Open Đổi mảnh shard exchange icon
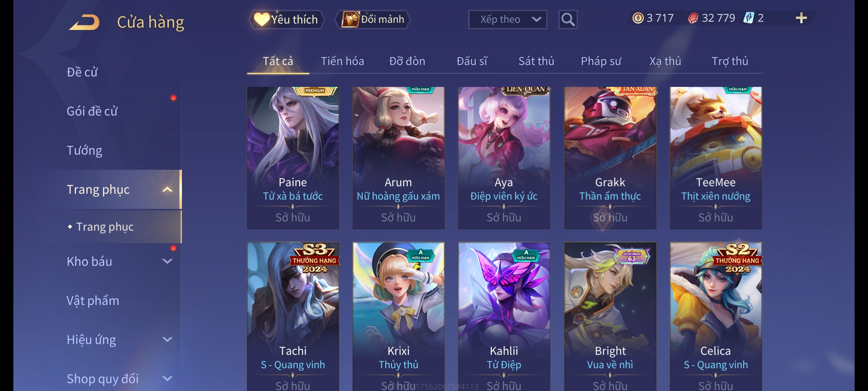This screenshot has height=391, width=868. pyautogui.click(x=373, y=20)
